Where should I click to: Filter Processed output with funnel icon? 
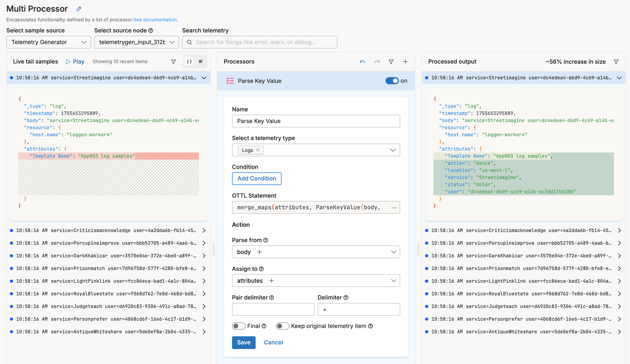tap(616, 62)
